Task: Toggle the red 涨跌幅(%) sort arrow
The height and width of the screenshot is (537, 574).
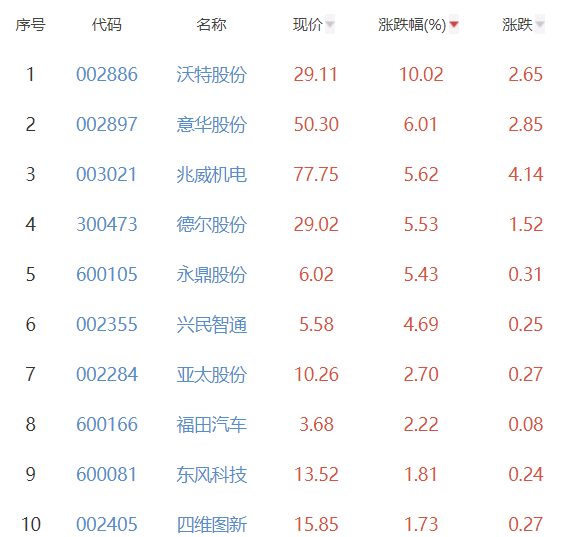Action: (x=454, y=24)
